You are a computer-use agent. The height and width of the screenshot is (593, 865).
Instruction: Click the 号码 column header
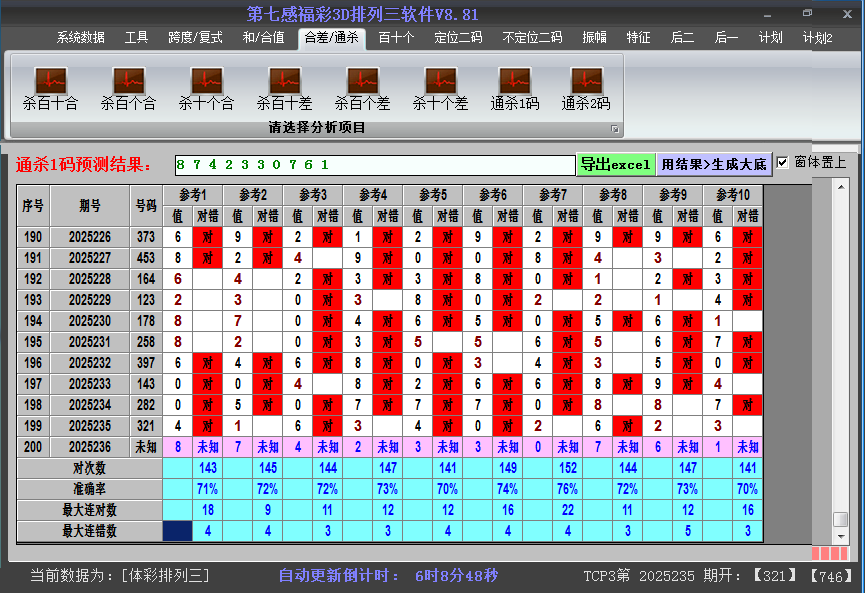146,206
